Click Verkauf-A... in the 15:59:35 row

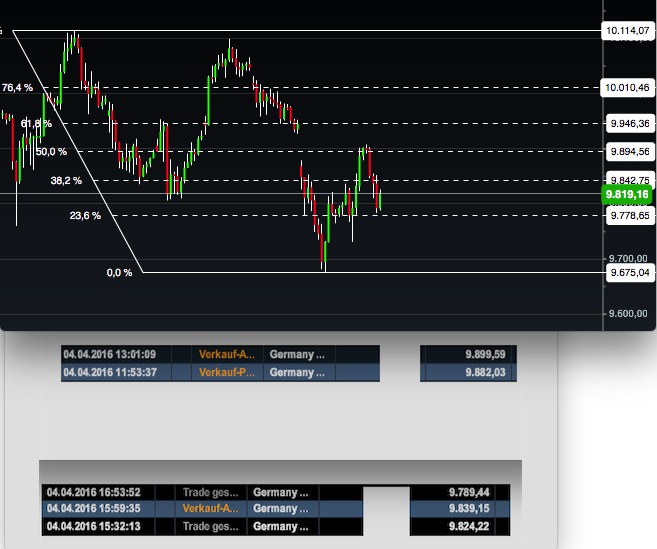click(210, 509)
